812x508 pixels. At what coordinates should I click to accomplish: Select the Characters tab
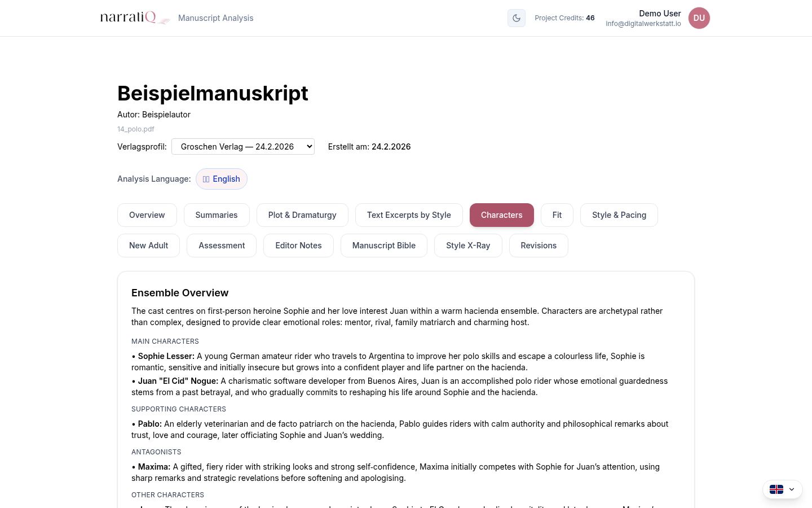coord(501,215)
